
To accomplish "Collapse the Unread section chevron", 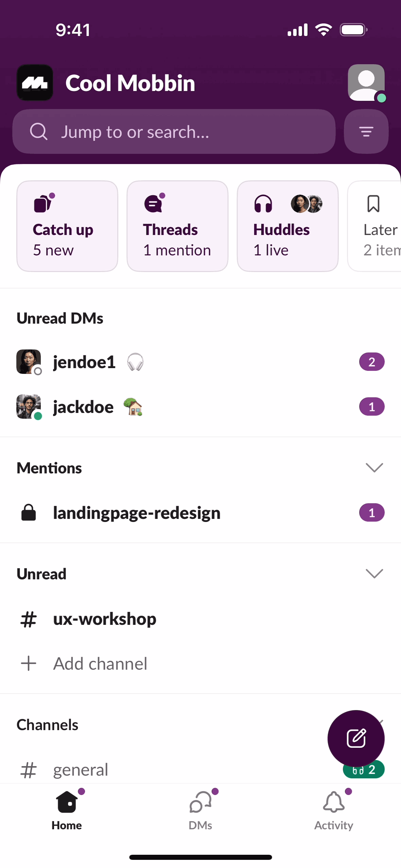I will point(374,574).
